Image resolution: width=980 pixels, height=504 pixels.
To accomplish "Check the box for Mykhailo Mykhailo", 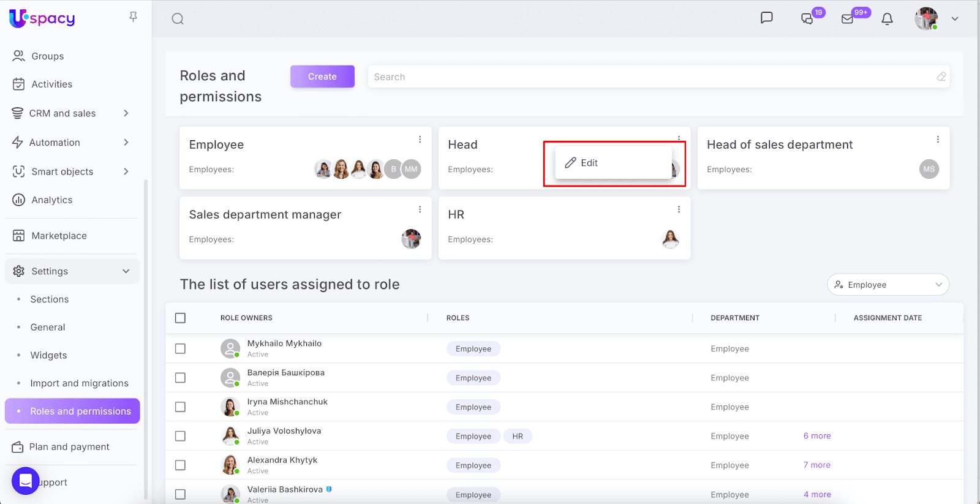I will [180, 348].
